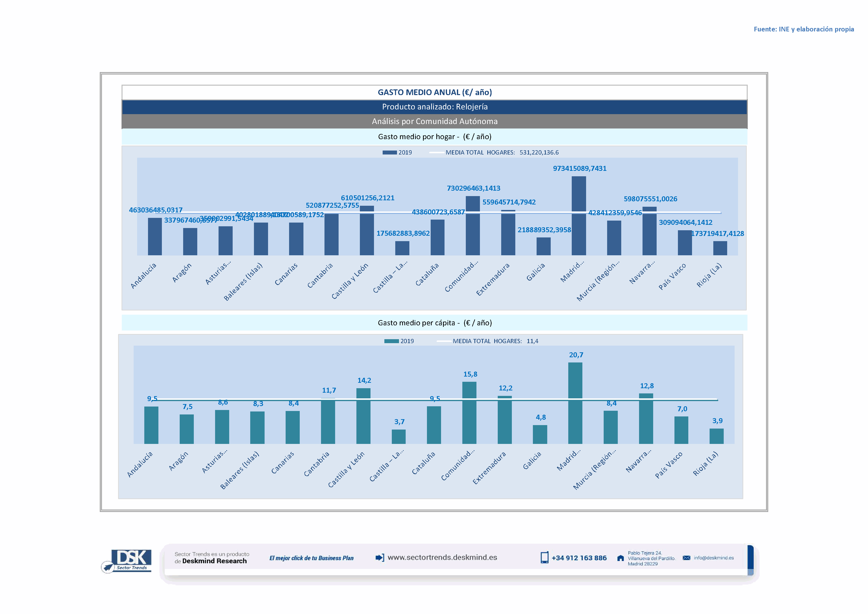Click the arrow icon beside website address
Screen dimensions: 868x614
(x=380, y=557)
